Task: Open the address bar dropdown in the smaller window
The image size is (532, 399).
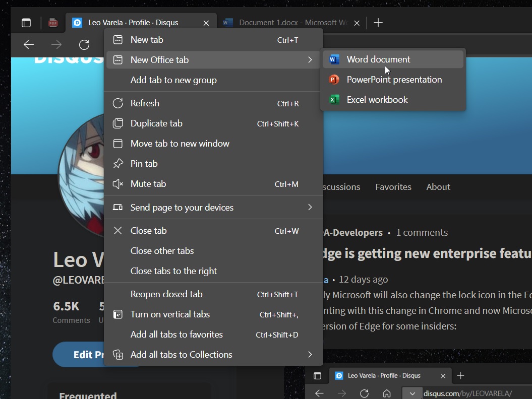Action: [412, 393]
